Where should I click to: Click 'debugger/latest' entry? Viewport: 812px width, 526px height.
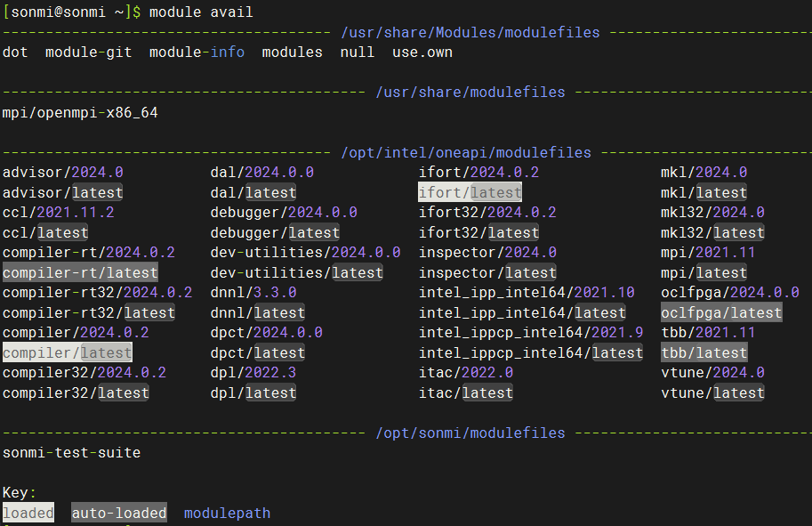point(275,232)
